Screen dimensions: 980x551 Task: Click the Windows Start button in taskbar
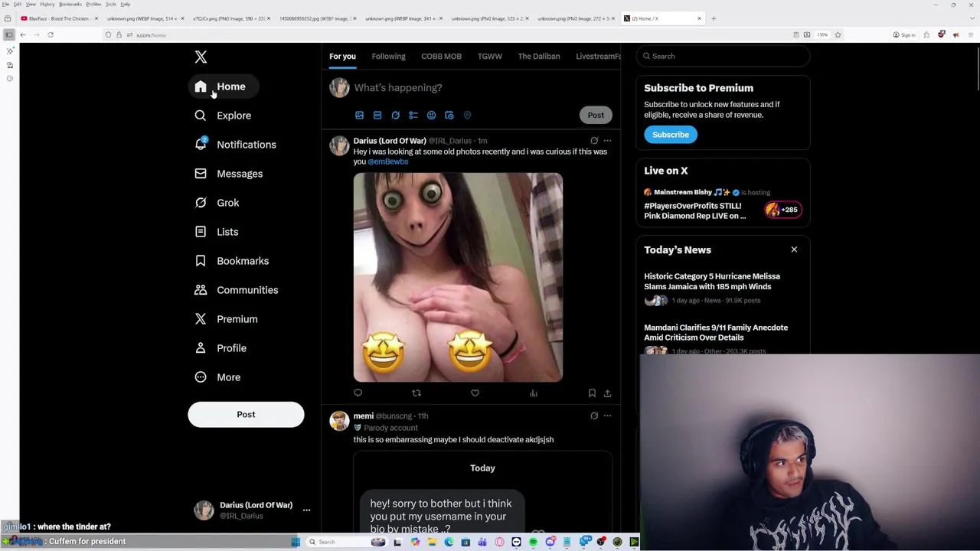[x=296, y=542]
